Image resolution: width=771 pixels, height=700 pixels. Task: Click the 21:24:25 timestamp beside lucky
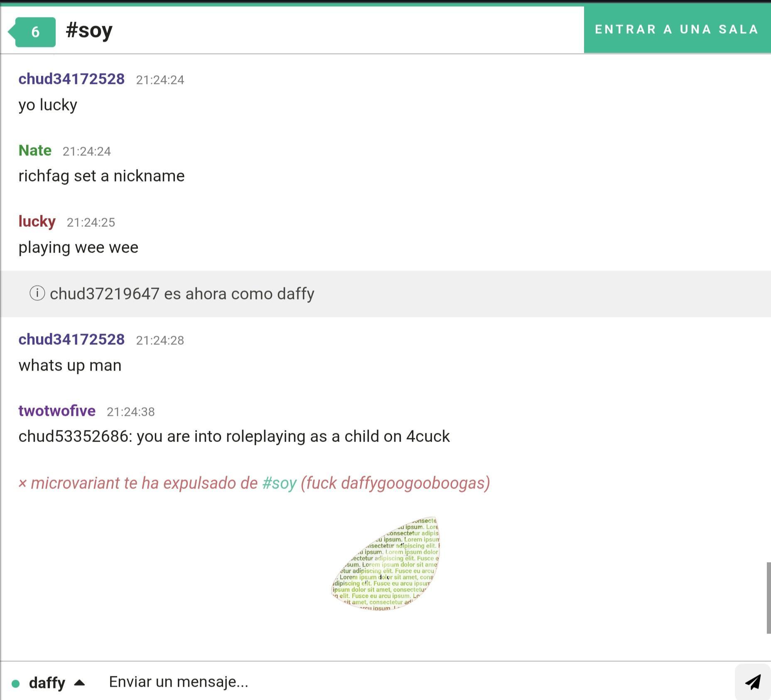tap(91, 222)
